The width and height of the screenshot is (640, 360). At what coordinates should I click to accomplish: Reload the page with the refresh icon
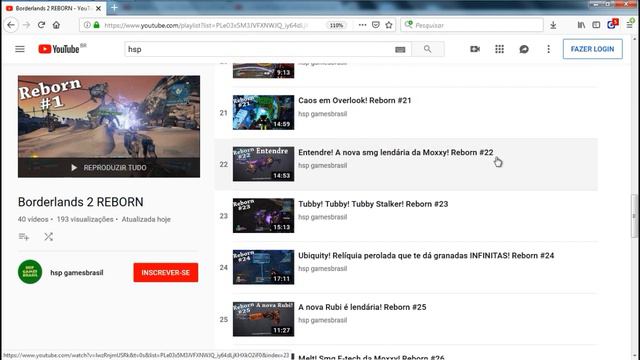[x=41, y=25]
